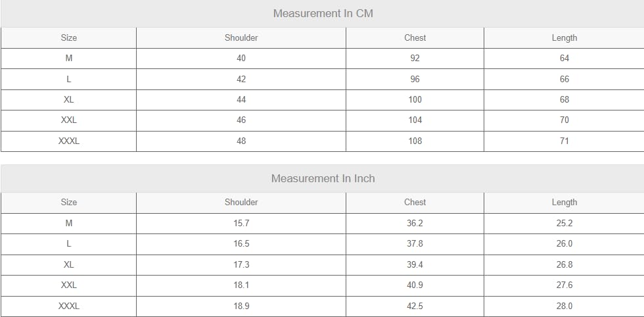644x317 pixels.
Task: Click the Length header in Inch table
Action: (564, 203)
